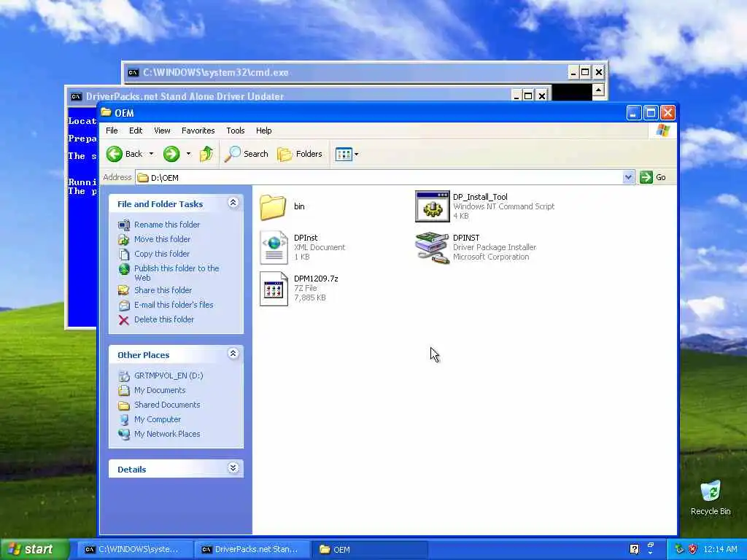Open My Documents in Other Places
Viewport: 747px width, 560px height.
coord(160,391)
